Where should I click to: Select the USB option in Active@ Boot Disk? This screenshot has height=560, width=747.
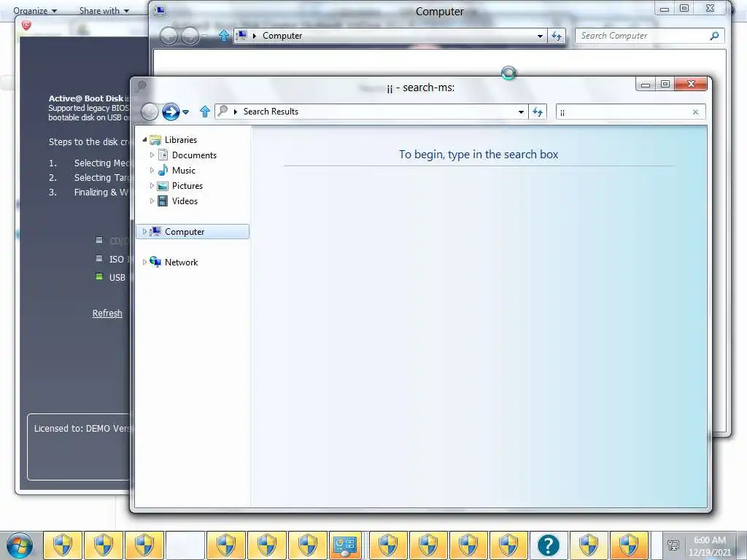point(99,276)
